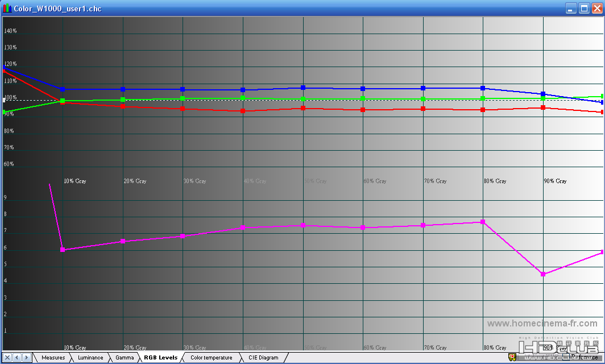Image resolution: width=605 pixels, height=364 pixels.
Task: Click the 140% axis label
Action: coord(10,31)
